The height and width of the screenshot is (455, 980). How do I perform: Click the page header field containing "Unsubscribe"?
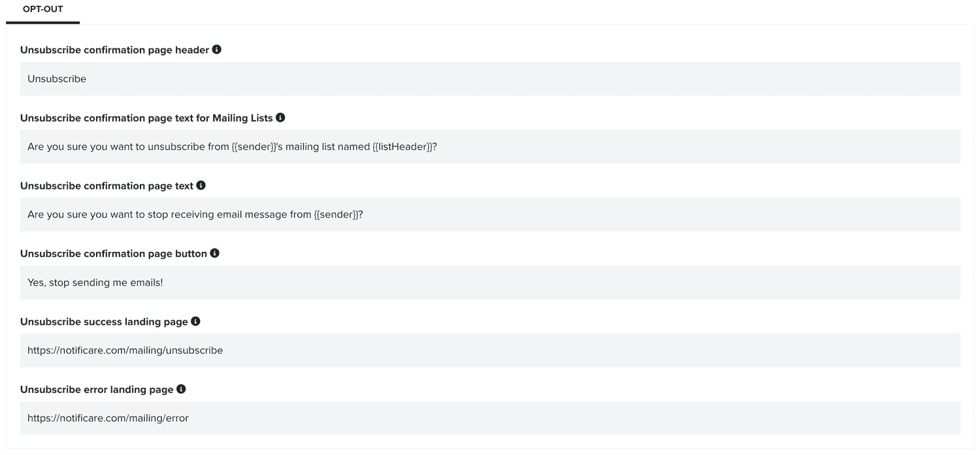click(490, 79)
